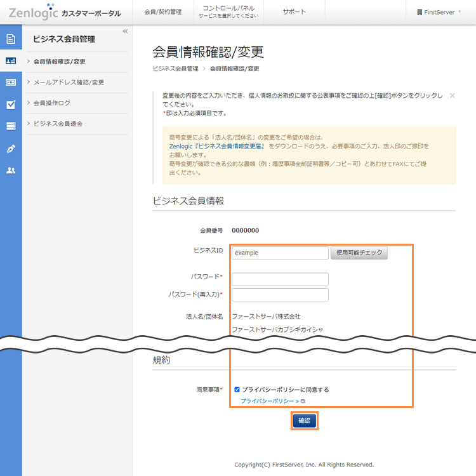Open the users group sidebar icon
The image size is (476, 476).
tap(11, 170)
